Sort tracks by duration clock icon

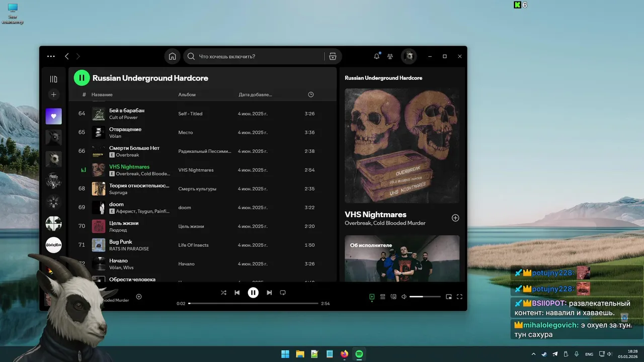[x=310, y=95]
